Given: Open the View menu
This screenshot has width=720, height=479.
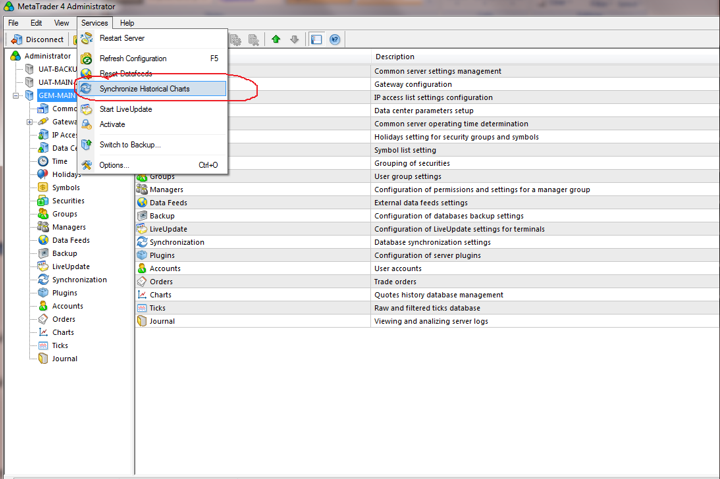Looking at the screenshot, I should click(61, 23).
